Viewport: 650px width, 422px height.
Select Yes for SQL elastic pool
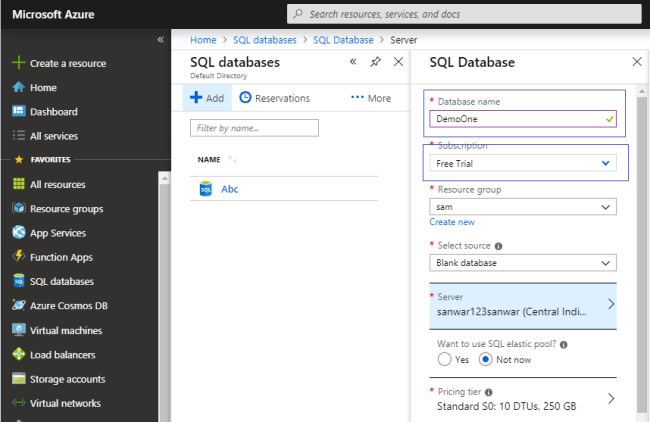coord(444,359)
